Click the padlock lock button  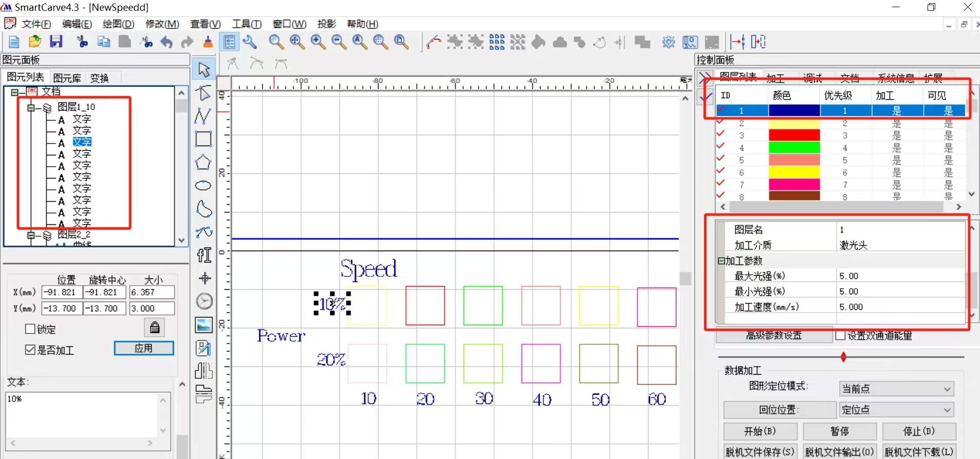click(154, 327)
